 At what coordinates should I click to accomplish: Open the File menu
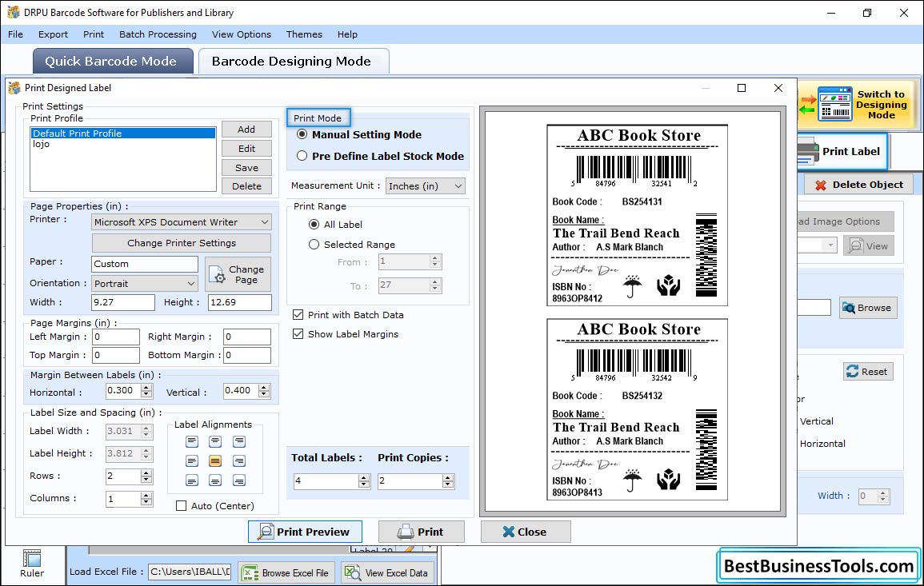click(15, 34)
